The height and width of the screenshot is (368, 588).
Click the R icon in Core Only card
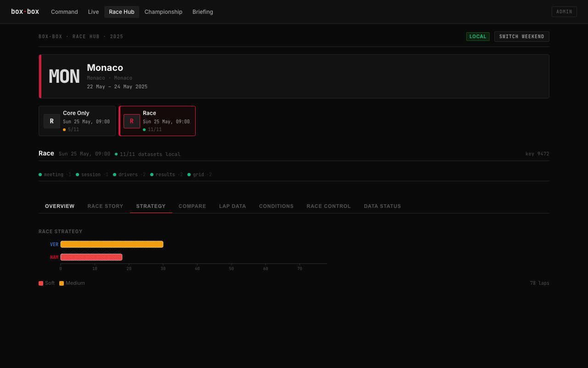(x=52, y=121)
